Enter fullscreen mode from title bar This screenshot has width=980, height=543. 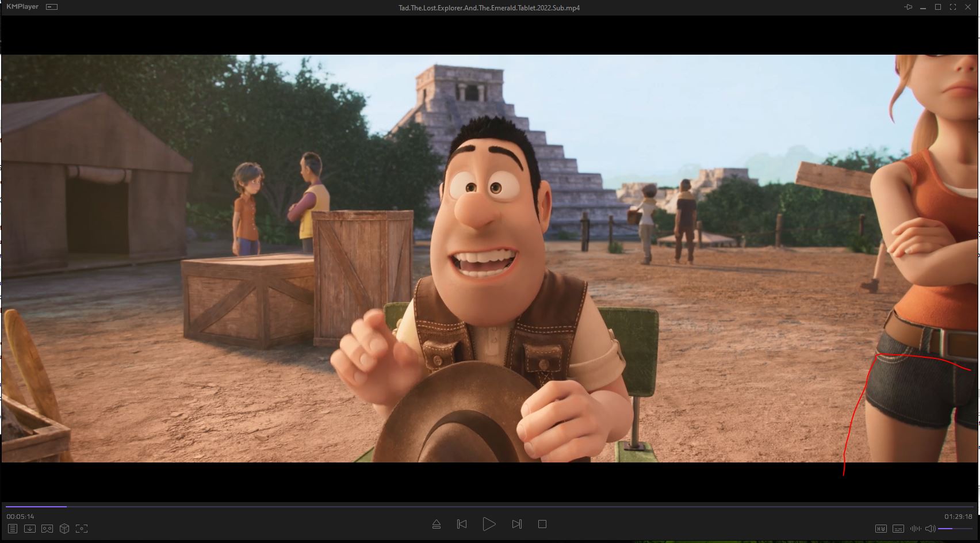point(952,7)
